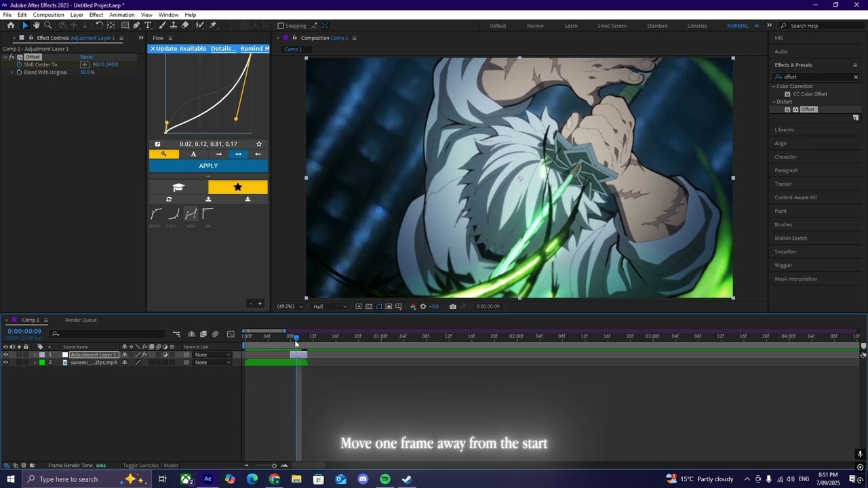The height and width of the screenshot is (488, 868).
Task: Expand sanemi mp4 layer properties
Action: point(35,363)
